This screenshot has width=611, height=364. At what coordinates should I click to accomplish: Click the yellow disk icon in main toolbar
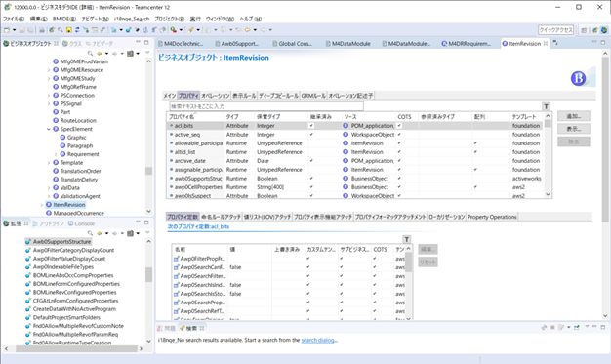tap(69, 30)
